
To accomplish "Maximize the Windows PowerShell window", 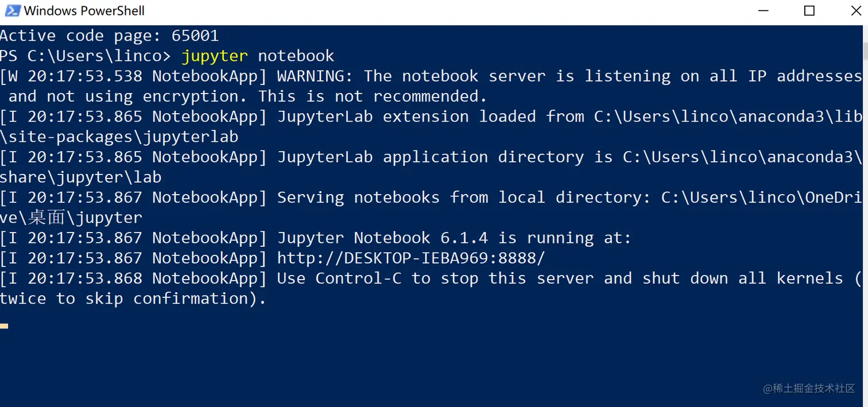I will coord(809,10).
